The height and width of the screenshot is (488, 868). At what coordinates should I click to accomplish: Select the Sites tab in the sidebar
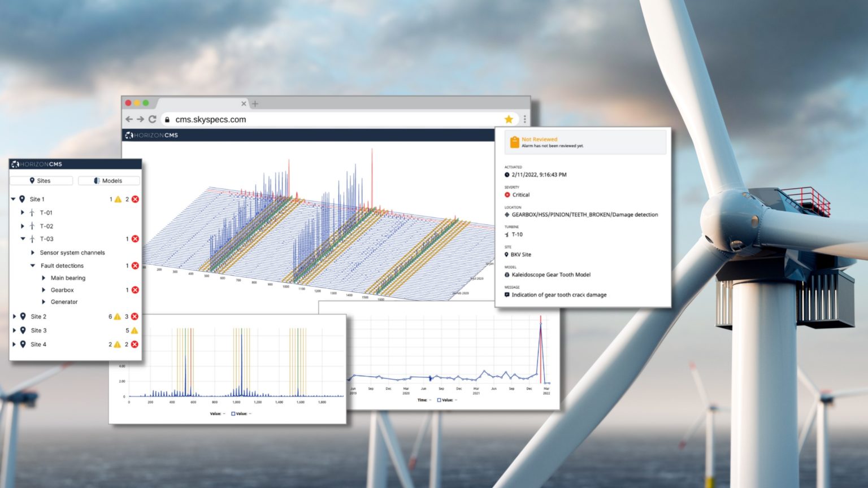[41, 180]
